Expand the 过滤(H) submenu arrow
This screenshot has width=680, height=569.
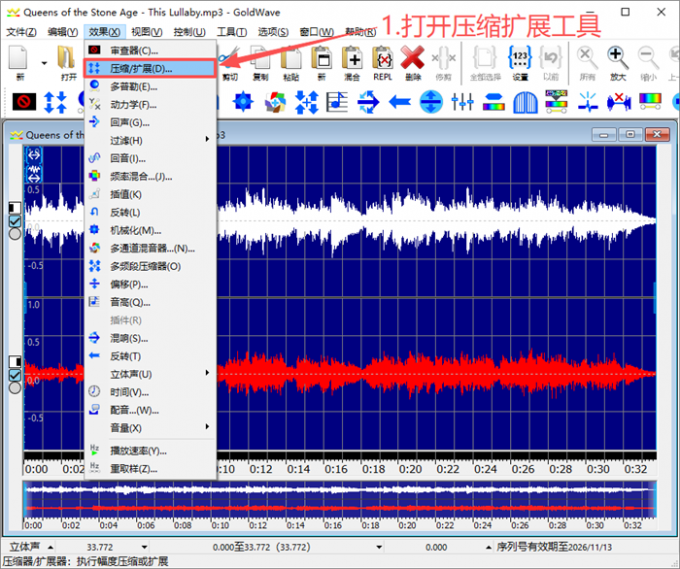tap(207, 139)
